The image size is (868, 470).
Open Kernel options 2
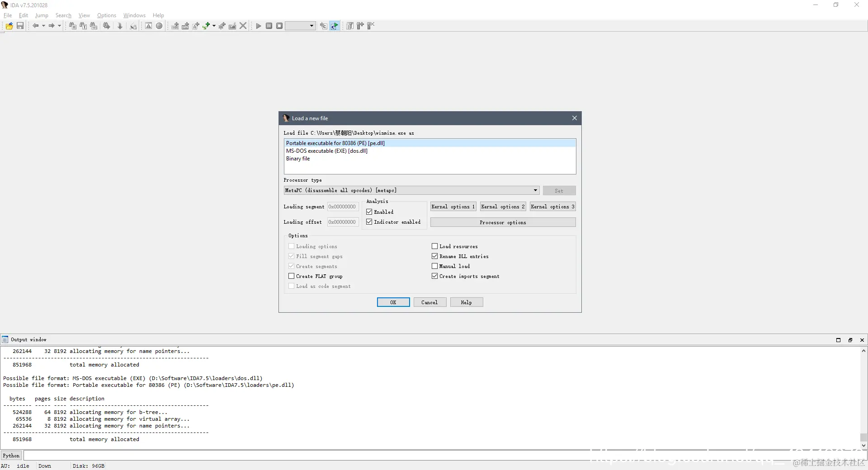click(x=503, y=207)
